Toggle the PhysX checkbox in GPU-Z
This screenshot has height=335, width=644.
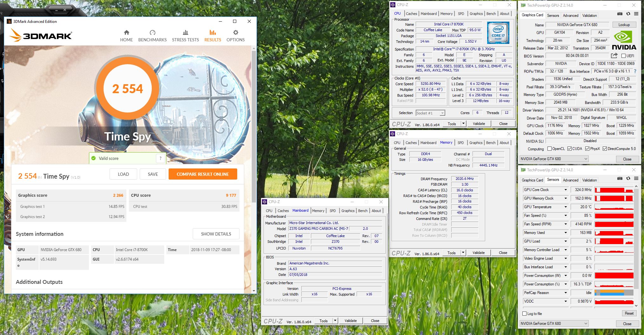[587, 149]
